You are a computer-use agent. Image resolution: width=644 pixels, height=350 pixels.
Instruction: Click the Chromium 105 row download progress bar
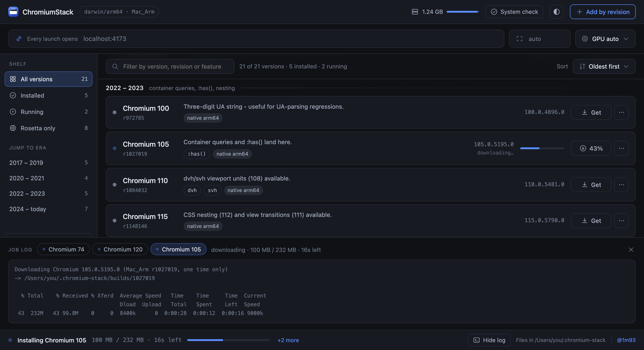pos(542,148)
